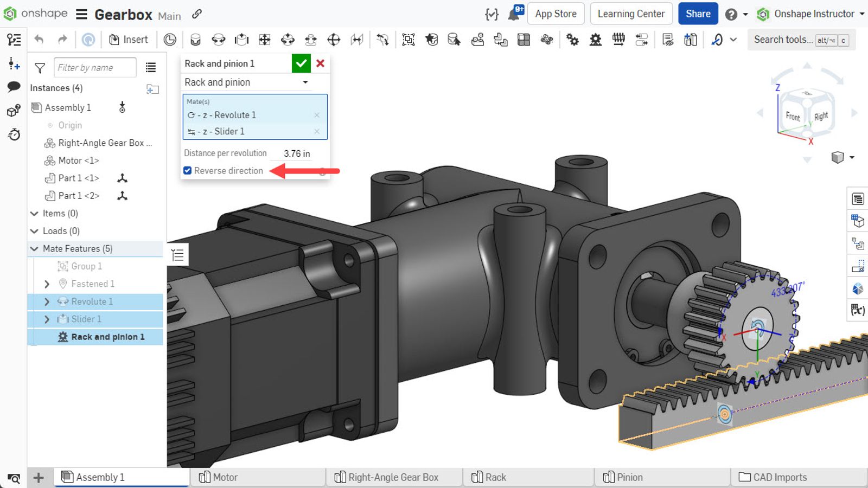The width and height of the screenshot is (868, 488).
Task: Open the Learning Center
Action: [631, 14]
